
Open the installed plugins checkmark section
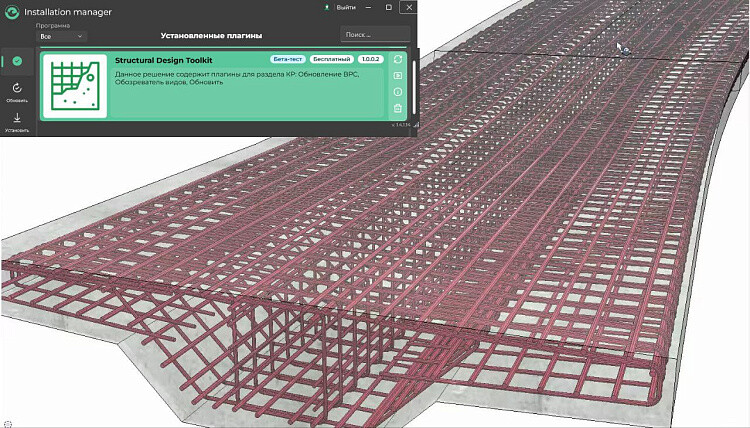click(x=15, y=61)
